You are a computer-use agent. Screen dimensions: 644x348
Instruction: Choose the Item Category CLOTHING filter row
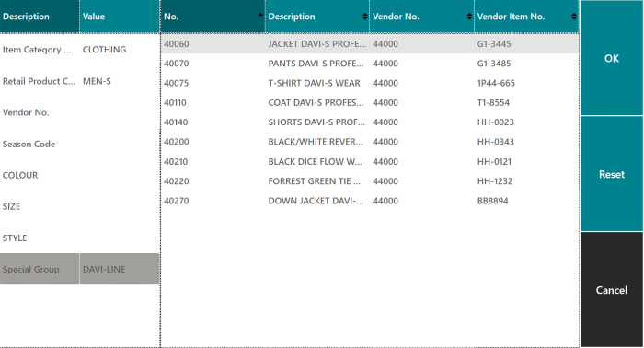pos(80,50)
